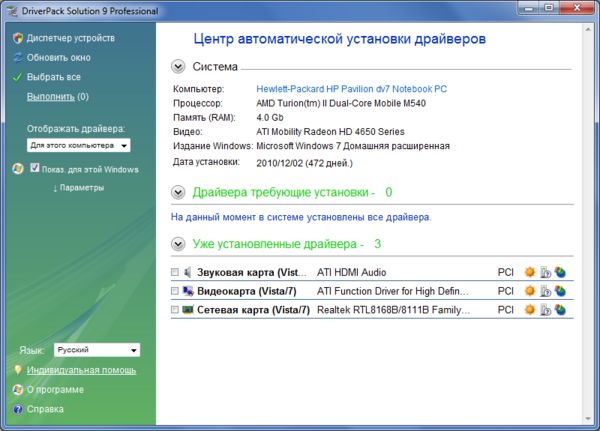
Task: Expand the Параметры section
Action: (x=78, y=187)
